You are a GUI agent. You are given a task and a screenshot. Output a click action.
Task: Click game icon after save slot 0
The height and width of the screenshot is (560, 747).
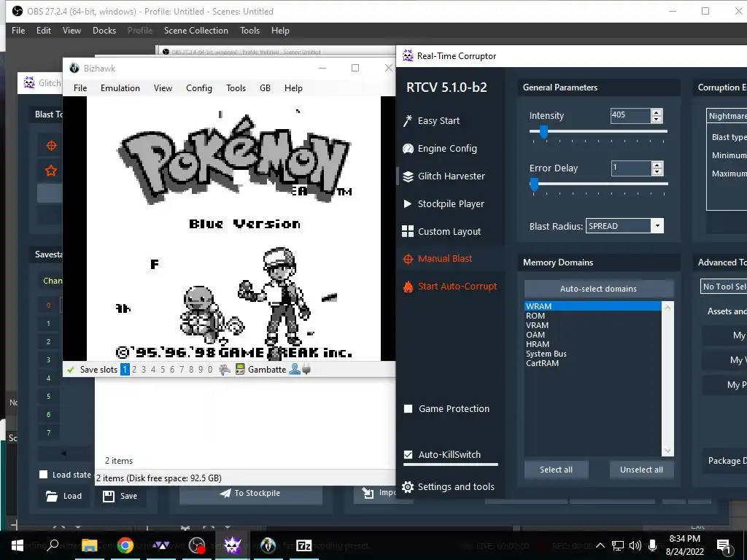(x=225, y=370)
